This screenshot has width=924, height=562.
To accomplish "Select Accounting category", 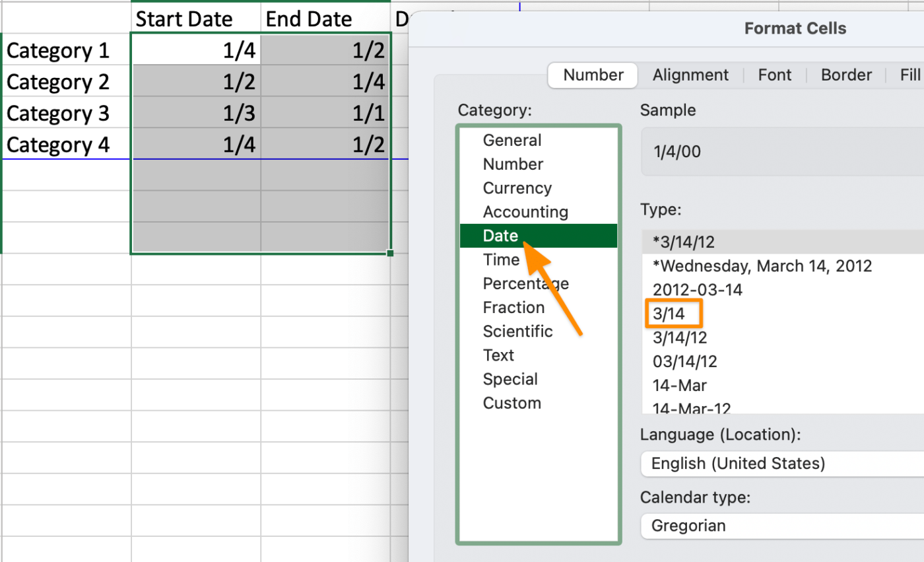I will (539, 212).
